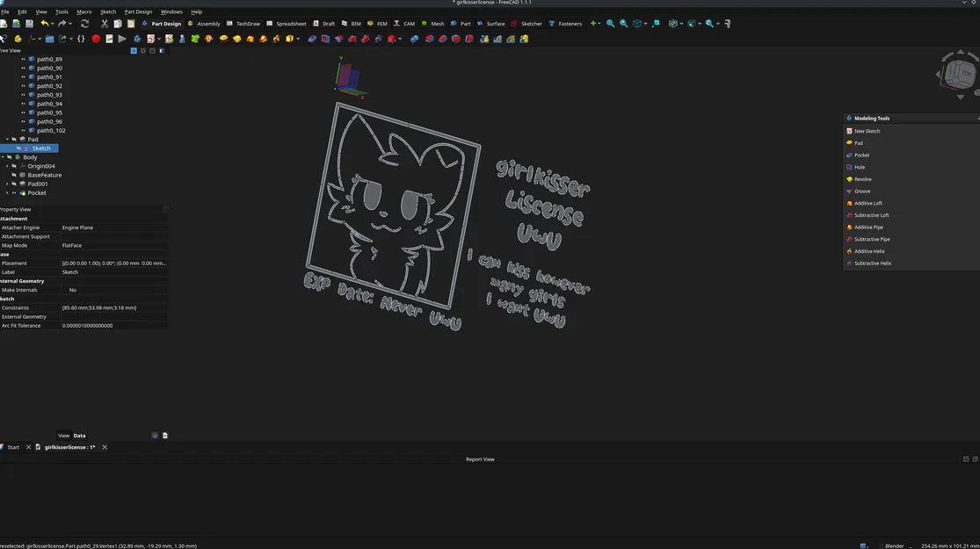Switch to the TechDraw workbench tab
Image resolution: width=980 pixels, height=549 pixels.
coord(243,24)
